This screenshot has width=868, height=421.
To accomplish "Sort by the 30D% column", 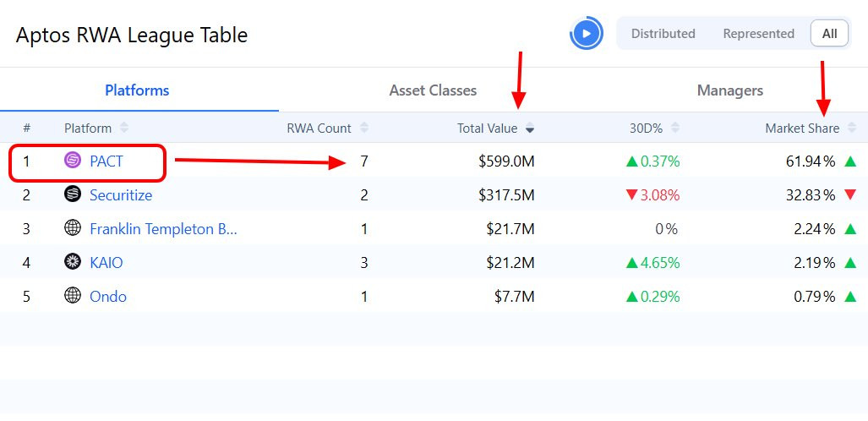I will tap(654, 128).
